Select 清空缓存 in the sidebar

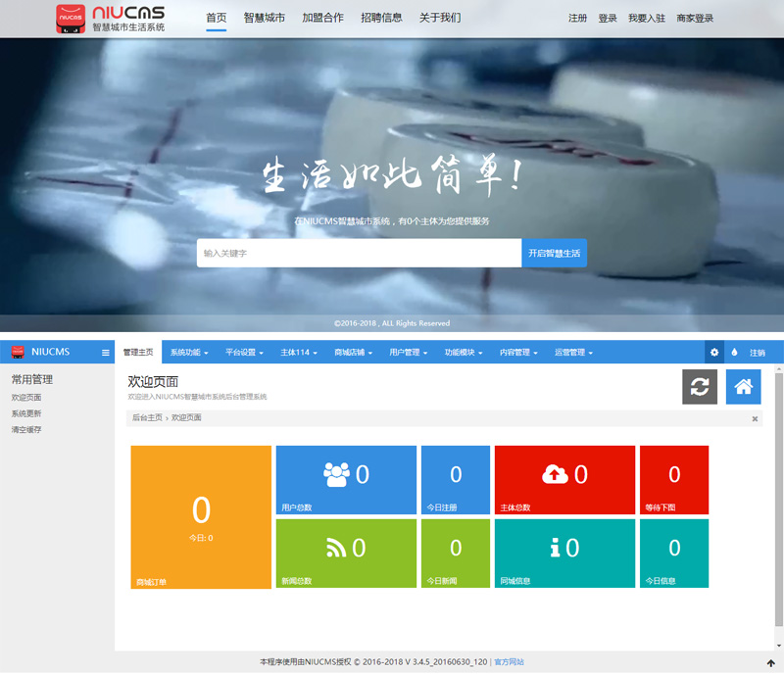(x=26, y=429)
